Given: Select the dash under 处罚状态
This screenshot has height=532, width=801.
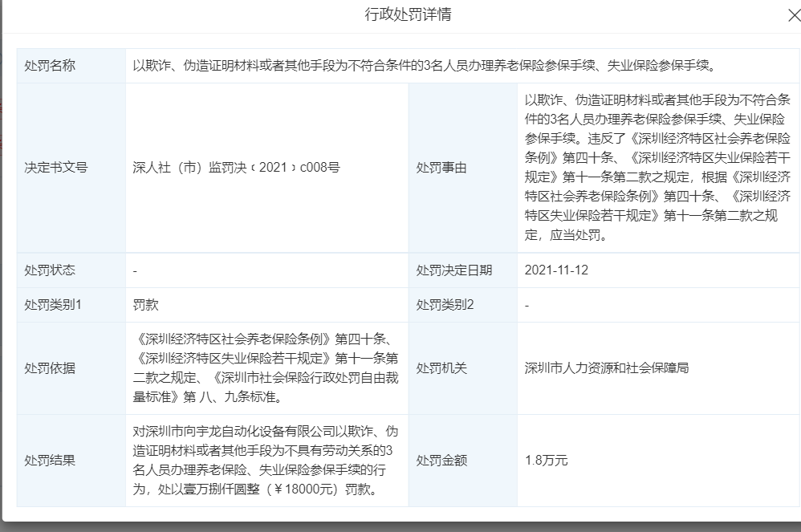Looking at the screenshot, I should [133, 270].
